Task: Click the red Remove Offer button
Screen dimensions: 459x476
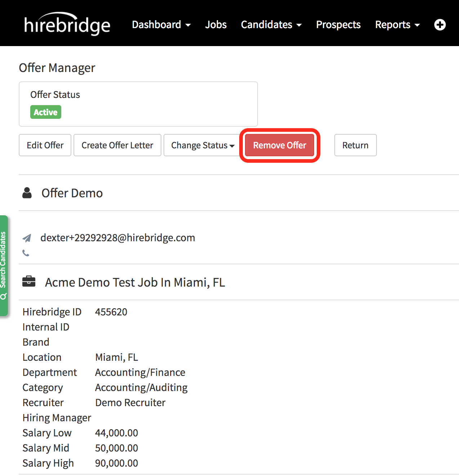Action: pyautogui.click(x=280, y=145)
